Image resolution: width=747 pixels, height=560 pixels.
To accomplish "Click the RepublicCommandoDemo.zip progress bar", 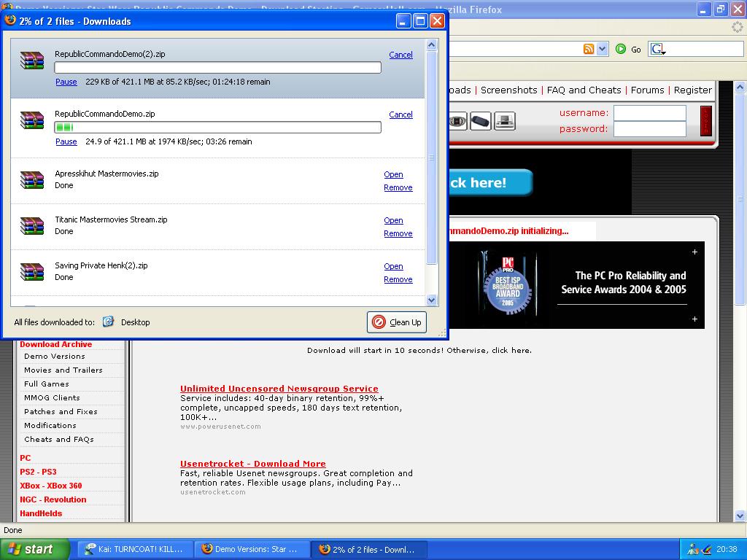I will [217, 127].
